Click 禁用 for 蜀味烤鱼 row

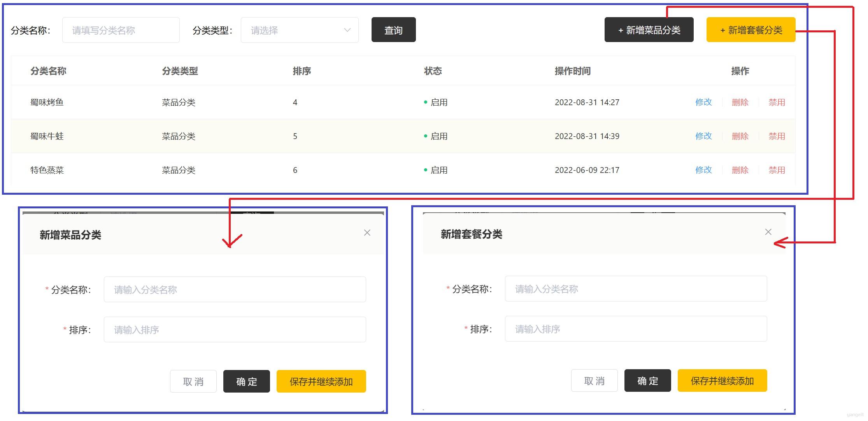(777, 102)
